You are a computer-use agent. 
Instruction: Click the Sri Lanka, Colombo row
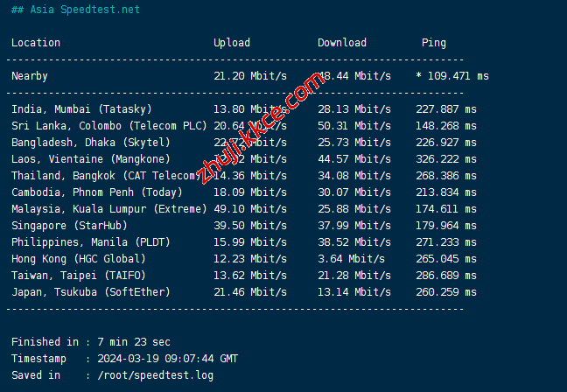108,126
